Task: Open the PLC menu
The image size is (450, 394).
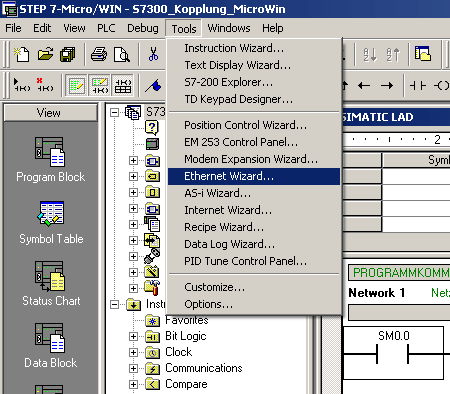Action: point(106,28)
